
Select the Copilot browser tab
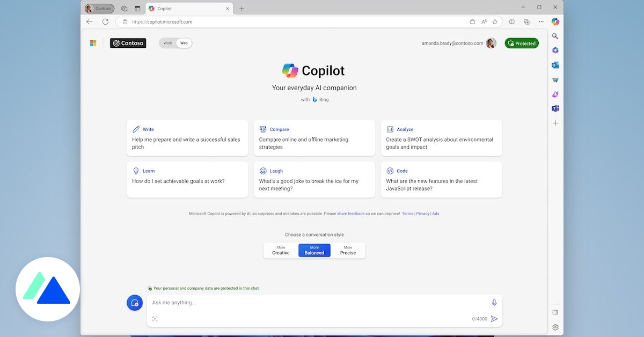(x=189, y=9)
